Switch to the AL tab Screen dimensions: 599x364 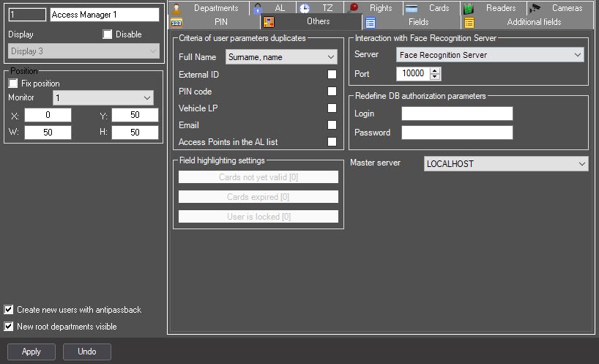pyautogui.click(x=272, y=8)
